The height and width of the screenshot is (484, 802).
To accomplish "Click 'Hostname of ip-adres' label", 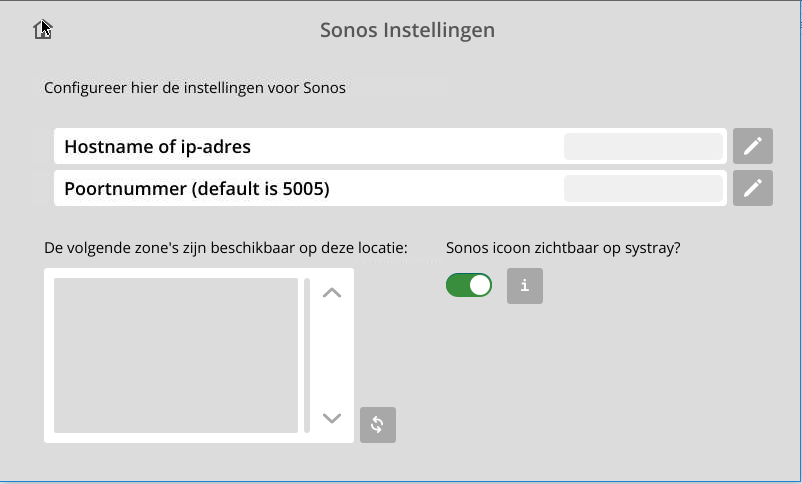I will pyautogui.click(x=158, y=147).
